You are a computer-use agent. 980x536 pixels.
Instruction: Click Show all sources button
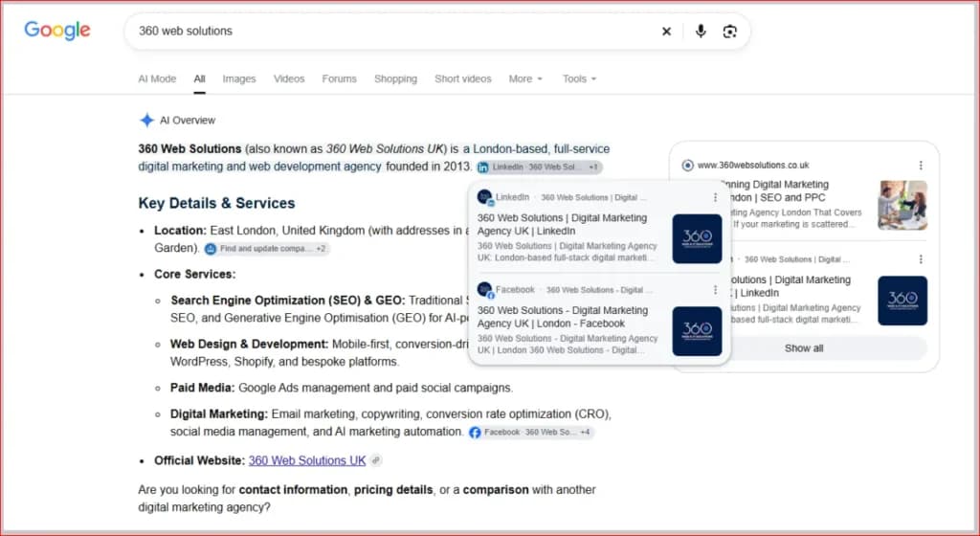[804, 348]
